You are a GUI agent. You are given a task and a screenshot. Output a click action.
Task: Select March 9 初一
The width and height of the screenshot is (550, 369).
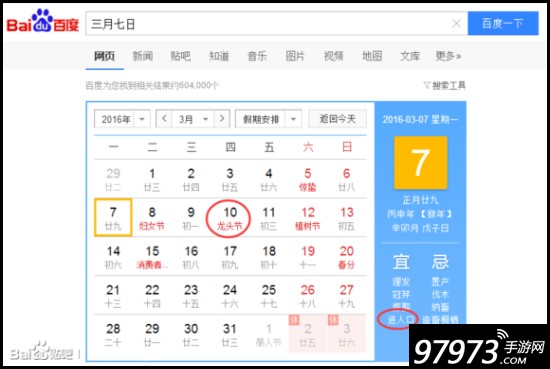point(191,218)
